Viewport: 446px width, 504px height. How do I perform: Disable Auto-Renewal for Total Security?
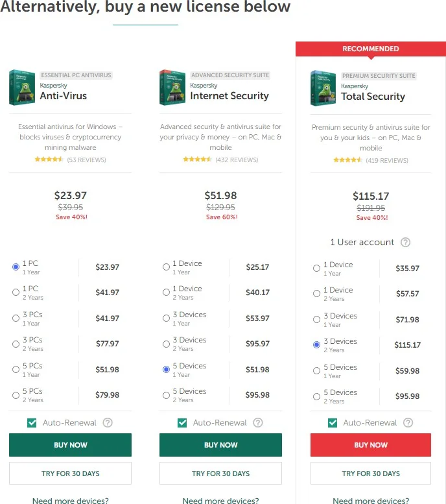tap(333, 423)
